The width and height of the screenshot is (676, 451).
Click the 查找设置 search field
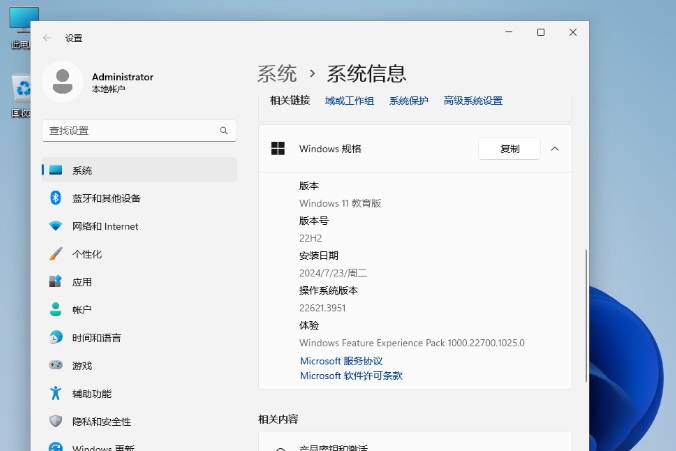point(130,131)
